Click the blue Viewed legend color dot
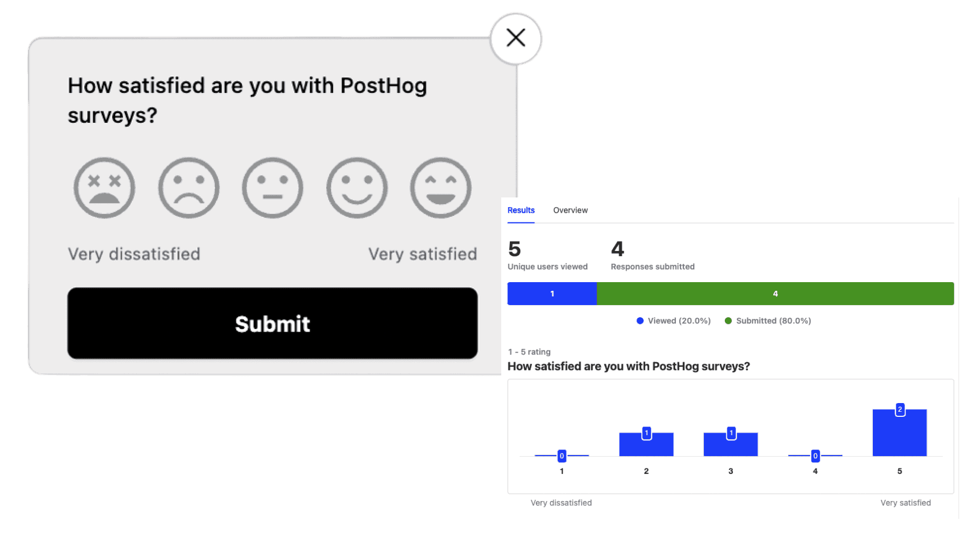Screen dimensions: 980x551 click(x=640, y=321)
